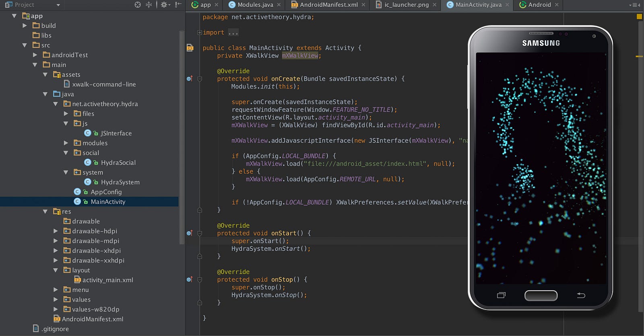The height and width of the screenshot is (336, 644).
Task: Click the Collapse All icon in Project panel
Action: [149, 5]
